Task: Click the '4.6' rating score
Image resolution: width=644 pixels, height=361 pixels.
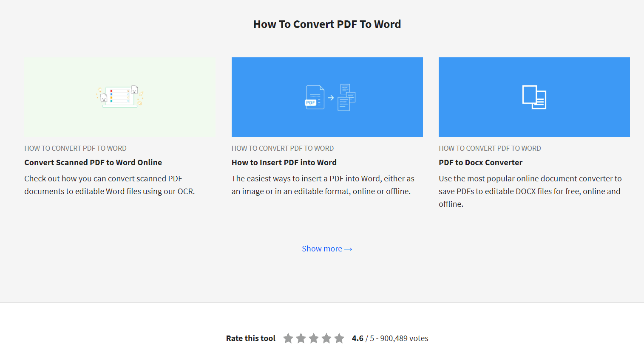Action: click(357, 338)
